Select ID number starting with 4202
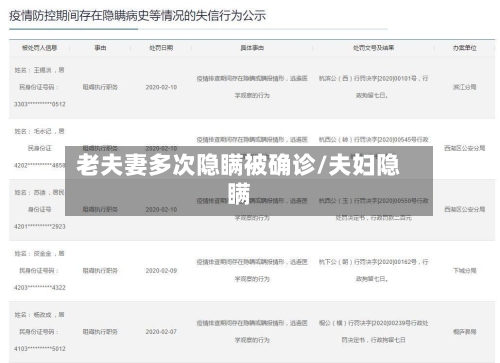The height and width of the screenshot is (363, 500). point(40,165)
